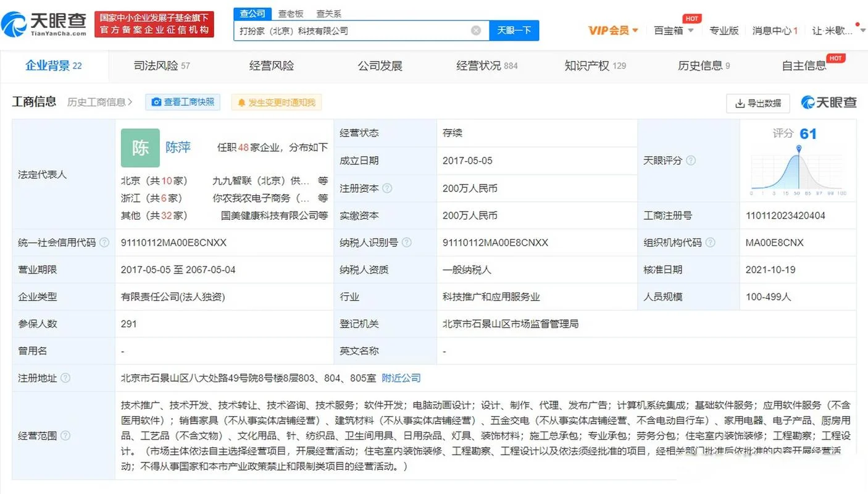
Task: Open the 百宝箱 dropdown menu
Action: pyautogui.click(x=674, y=30)
